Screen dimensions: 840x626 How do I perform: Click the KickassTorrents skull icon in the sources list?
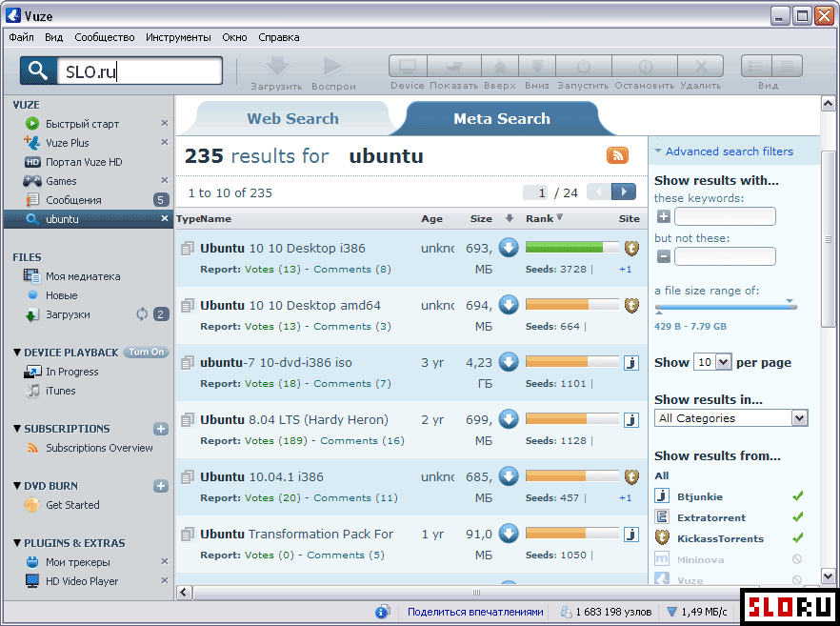pos(661,537)
